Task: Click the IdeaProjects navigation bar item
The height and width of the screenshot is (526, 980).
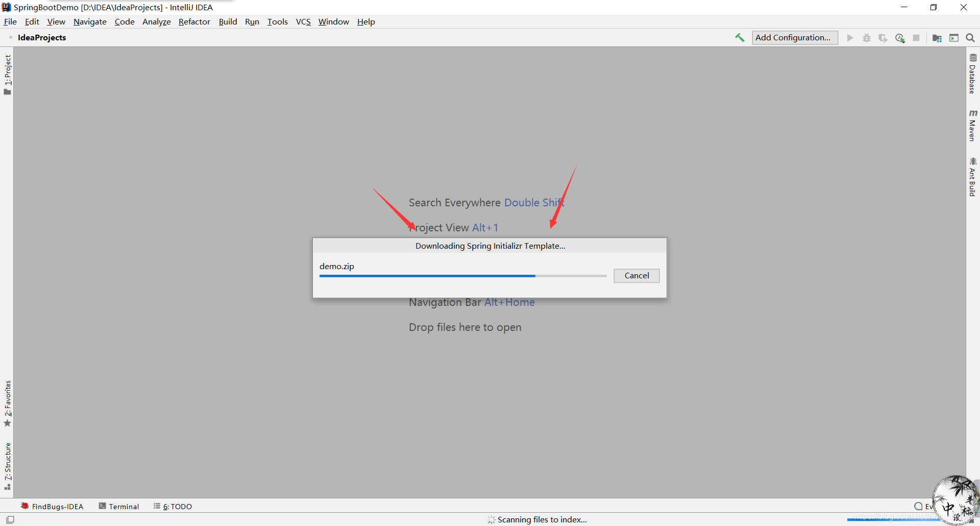Action: [x=42, y=38]
